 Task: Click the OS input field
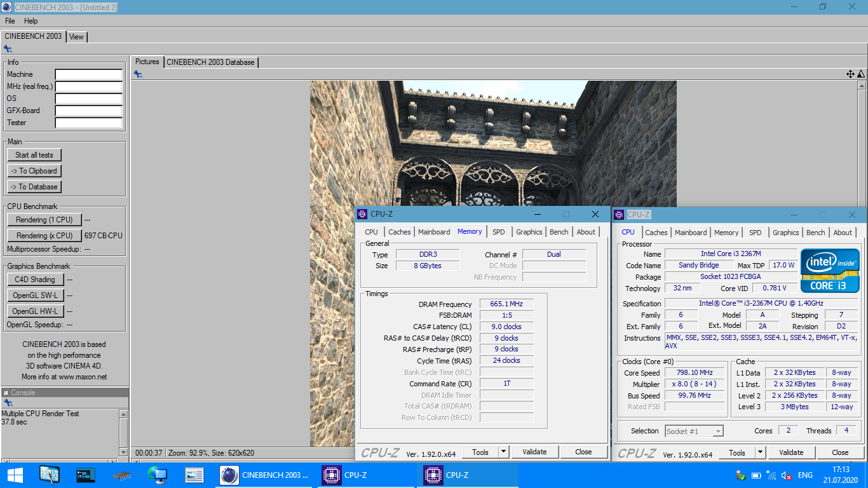[x=88, y=98]
